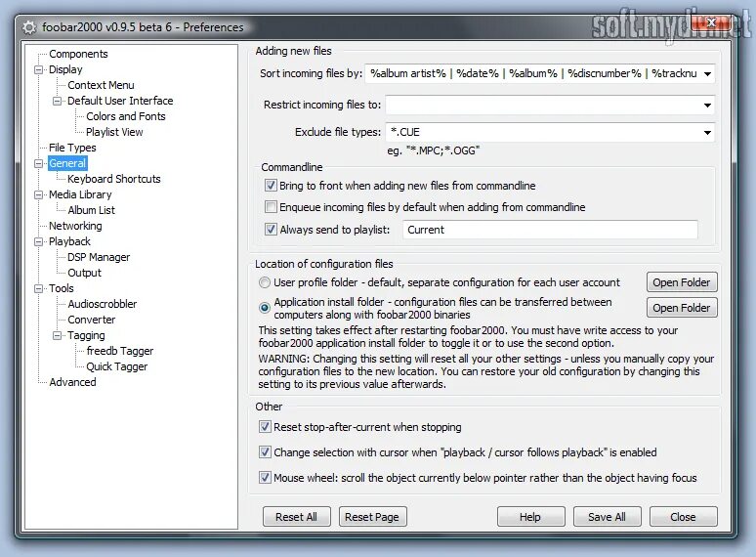756x557 pixels.
Task: Open the Restrict incoming files to dropdown
Action: [707, 105]
